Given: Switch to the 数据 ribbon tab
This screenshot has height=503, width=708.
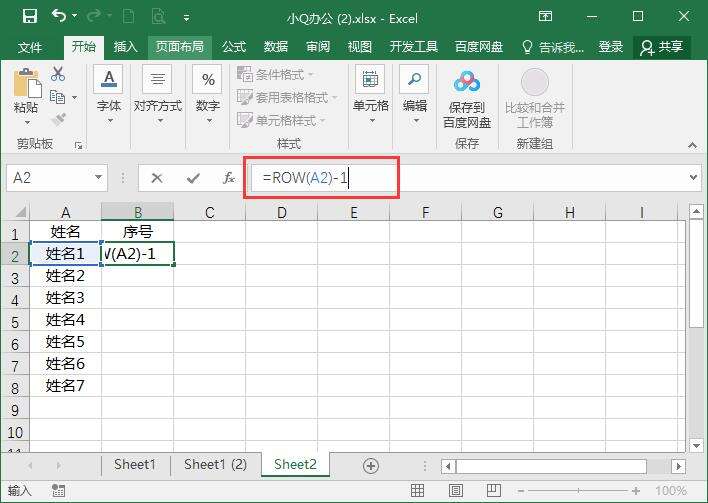Looking at the screenshot, I should (x=276, y=47).
